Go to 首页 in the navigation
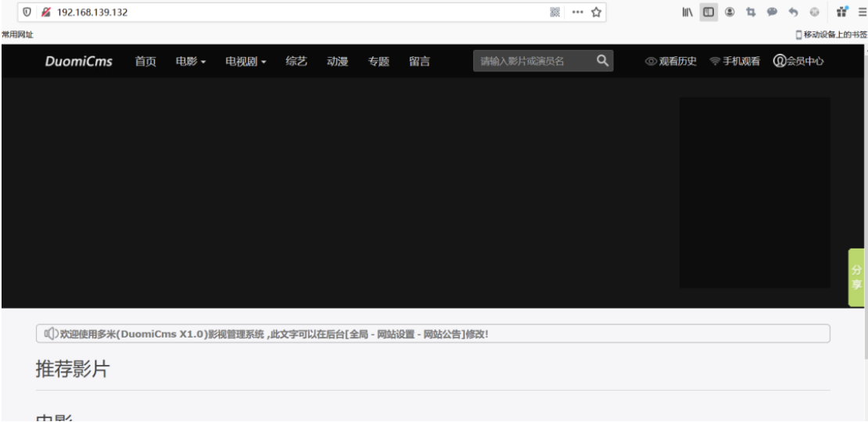 [x=145, y=62]
